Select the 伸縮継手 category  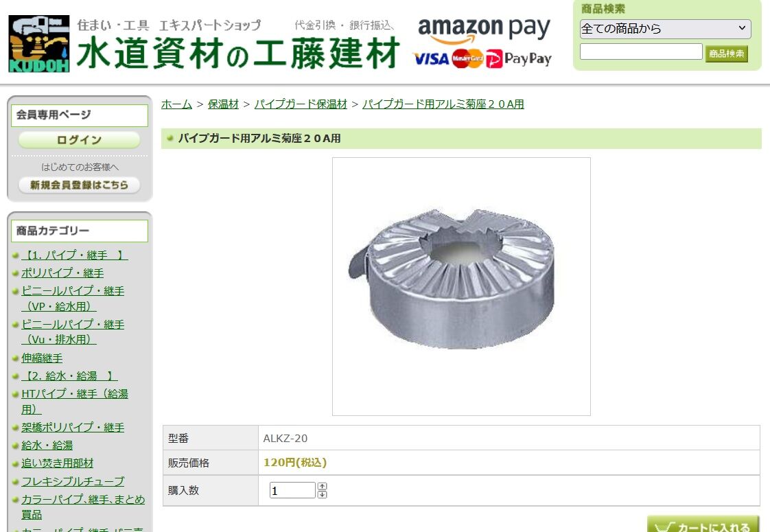coord(42,358)
